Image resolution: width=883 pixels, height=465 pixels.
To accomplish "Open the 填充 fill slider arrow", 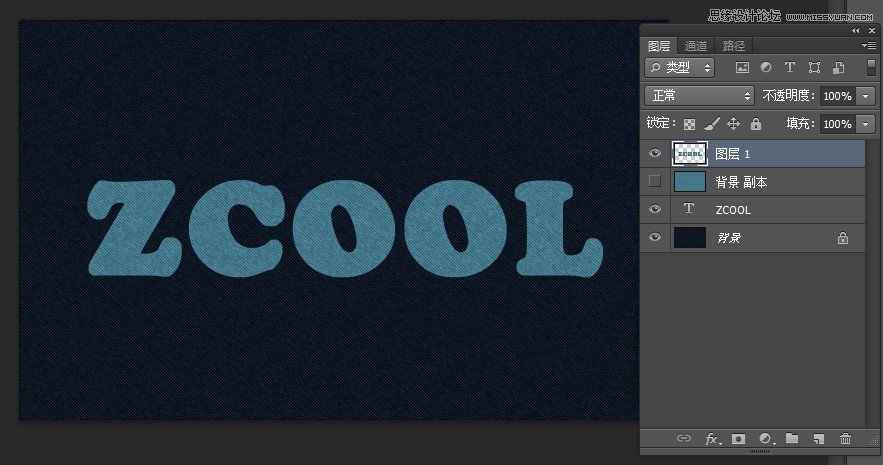I will (866, 124).
